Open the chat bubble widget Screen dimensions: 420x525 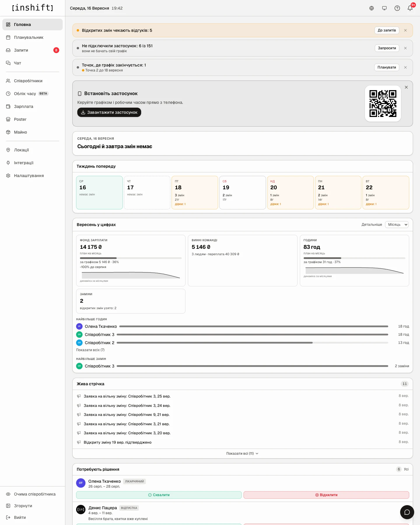407,512
